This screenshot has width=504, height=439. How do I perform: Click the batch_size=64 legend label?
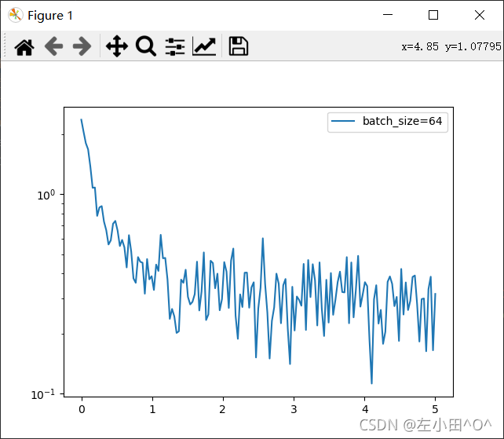click(x=403, y=121)
